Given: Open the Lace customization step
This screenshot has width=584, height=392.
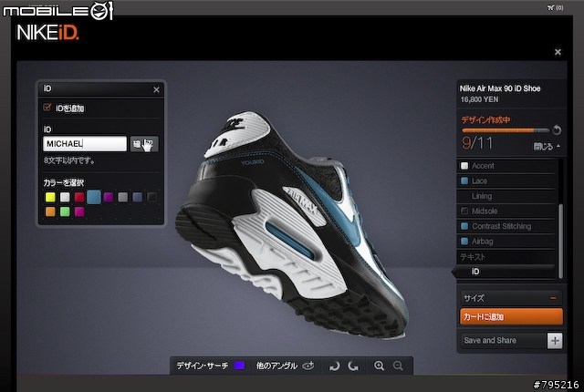Looking at the screenshot, I should coord(506,181).
